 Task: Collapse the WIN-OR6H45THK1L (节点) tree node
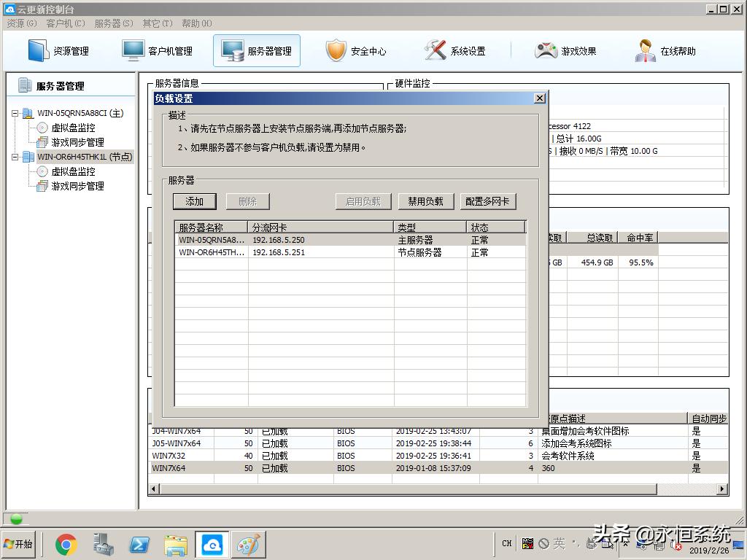[x=15, y=157]
